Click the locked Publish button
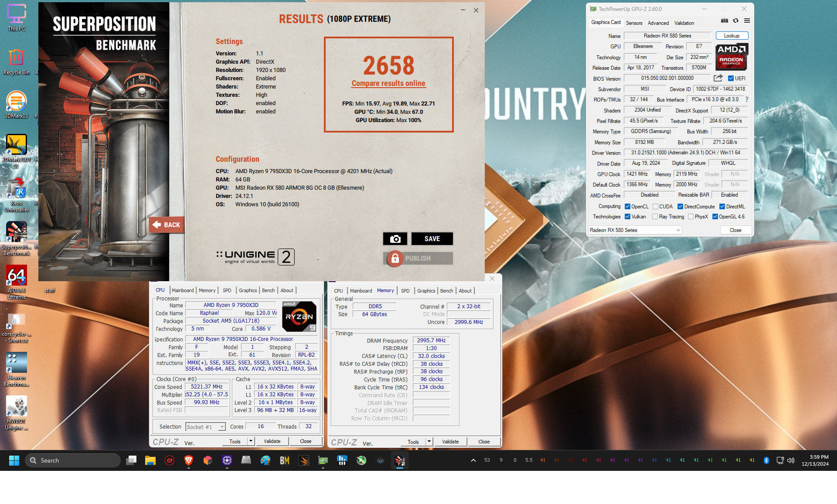Viewport: 837px width, 504px height. point(418,258)
